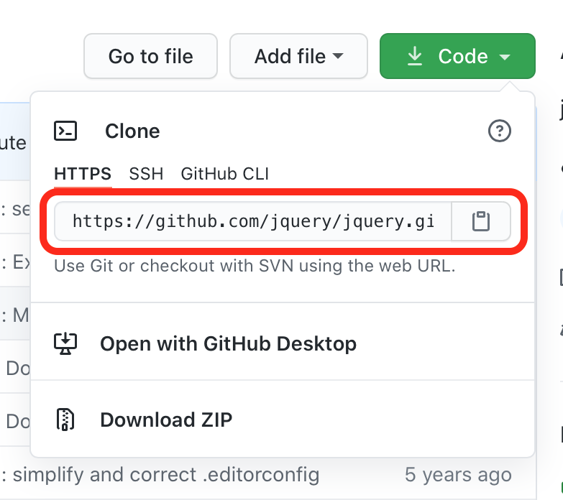563x500 pixels.
Task: Click the GitHub Desktop download icon
Action: (65, 344)
